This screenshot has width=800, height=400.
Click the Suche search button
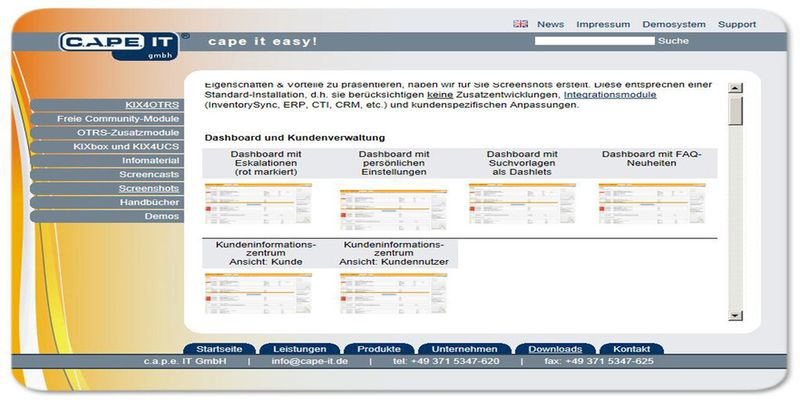673,41
